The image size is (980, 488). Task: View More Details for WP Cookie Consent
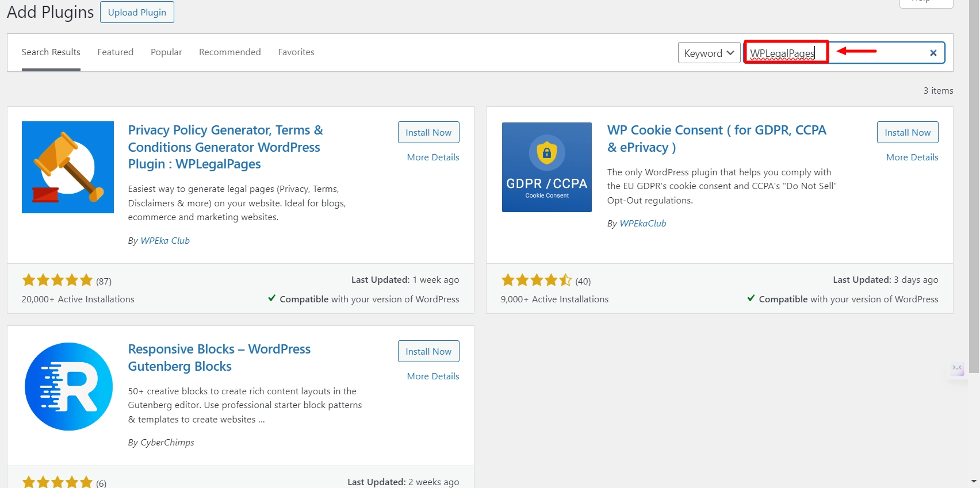(912, 157)
